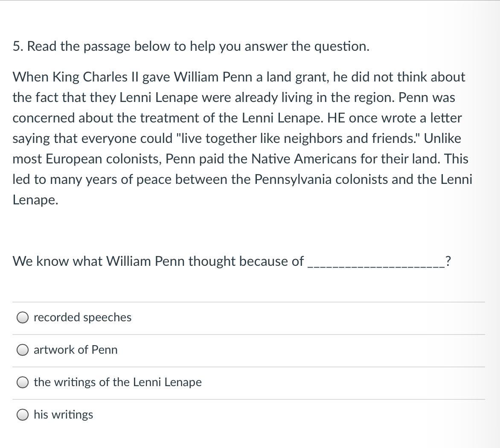Click the circle beside "his writings"
Image resolution: width=500 pixels, height=448 pixels.
22,414
